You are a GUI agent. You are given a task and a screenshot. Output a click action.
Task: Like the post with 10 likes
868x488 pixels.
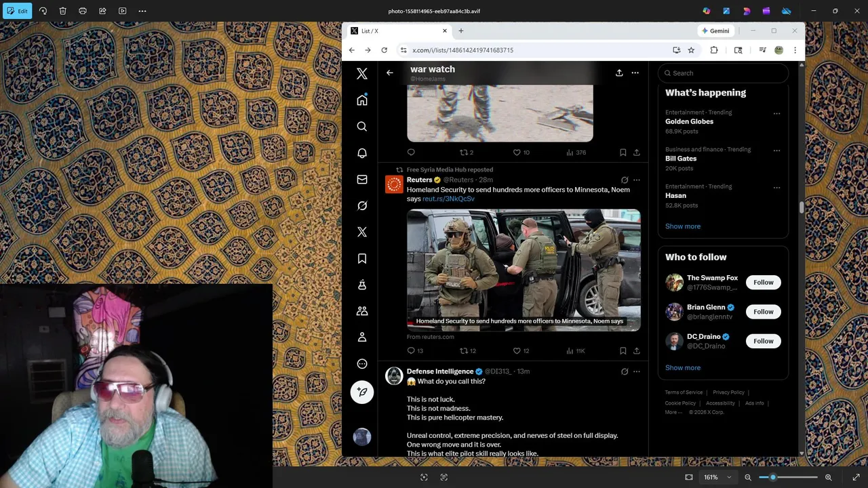pyautogui.click(x=521, y=152)
